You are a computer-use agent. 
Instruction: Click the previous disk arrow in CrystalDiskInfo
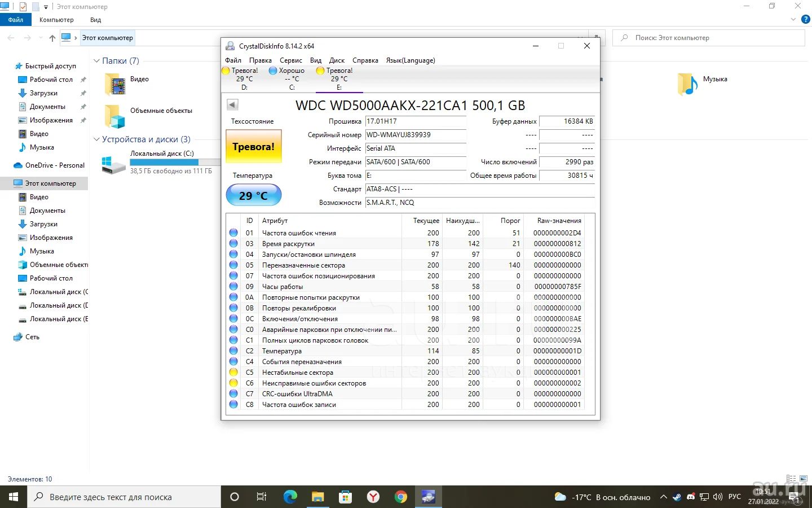pyautogui.click(x=232, y=104)
